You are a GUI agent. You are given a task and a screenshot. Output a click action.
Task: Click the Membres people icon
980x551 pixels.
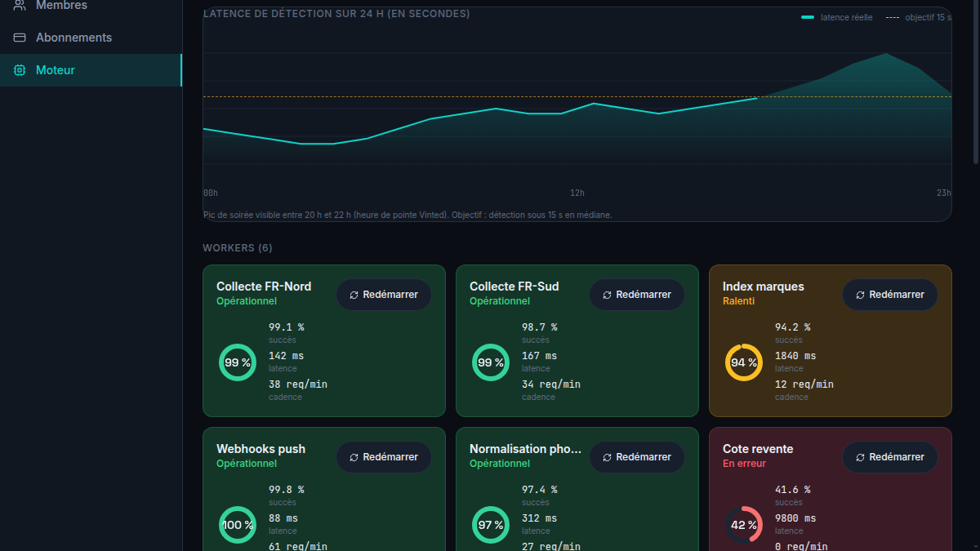[x=20, y=5]
